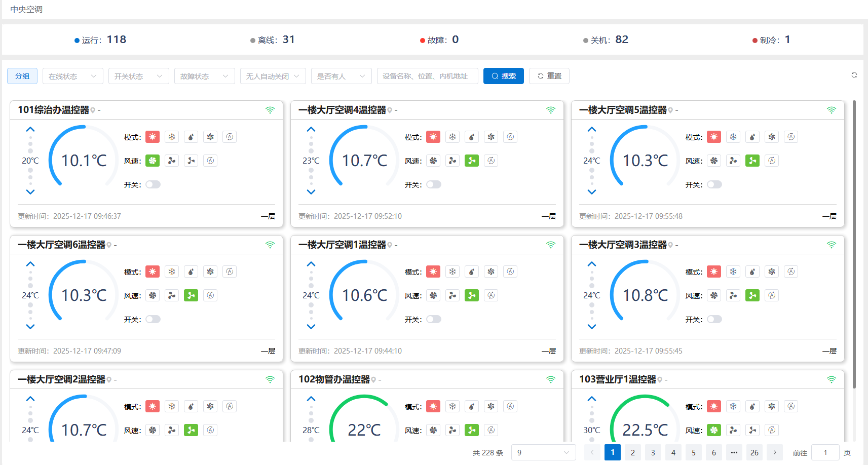Pick medium fan speed for 一楼大厅空调3温控器
Viewport: 868px width, 465px height.
tap(733, 295)
